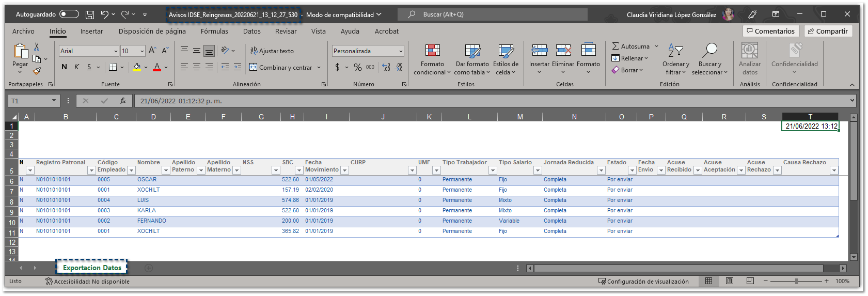
Task: Toggle bold formatting with the N button
Action: [64, 67]
